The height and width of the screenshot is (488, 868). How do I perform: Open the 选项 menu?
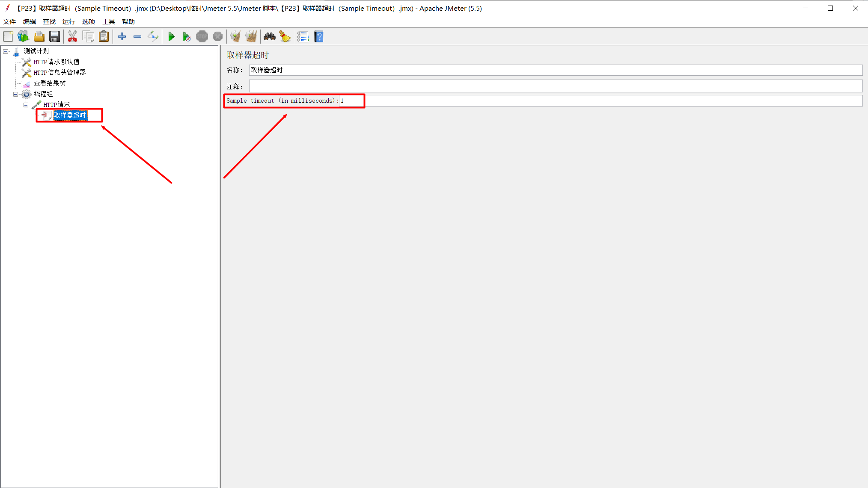click(x=89, y=21)
